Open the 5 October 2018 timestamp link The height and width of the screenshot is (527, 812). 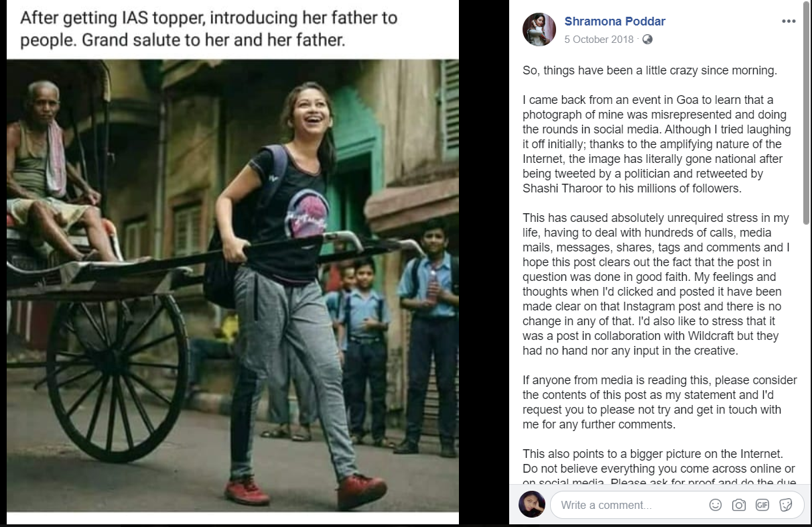tap(598, 40)
